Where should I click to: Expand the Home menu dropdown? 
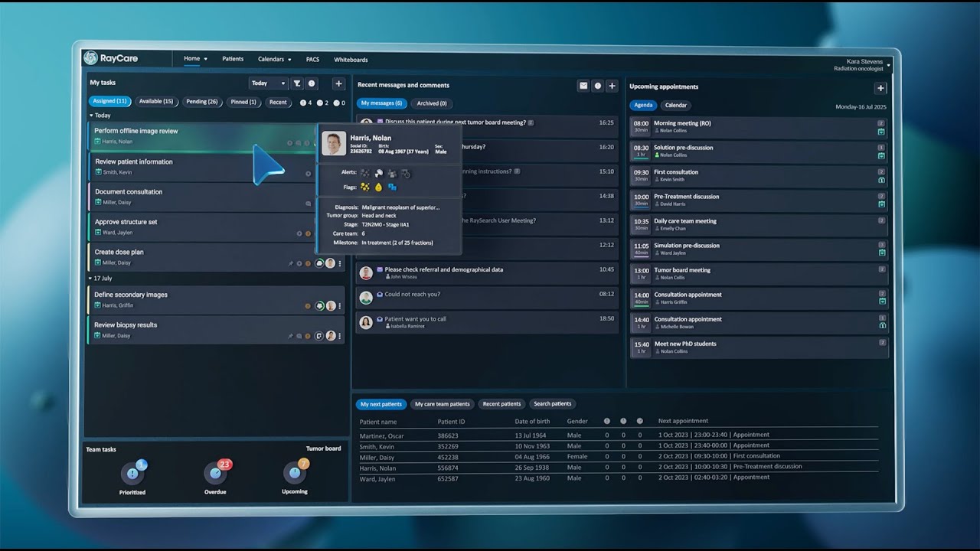pos(195,59)
